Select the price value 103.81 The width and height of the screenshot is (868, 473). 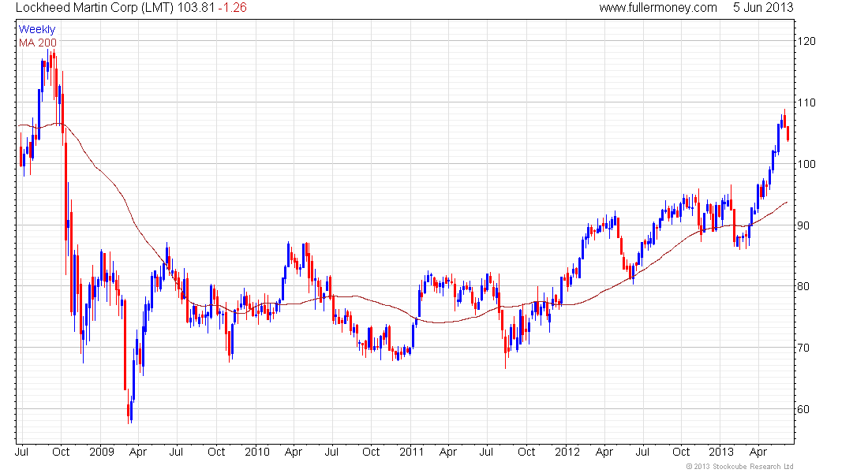click(196, 8)
